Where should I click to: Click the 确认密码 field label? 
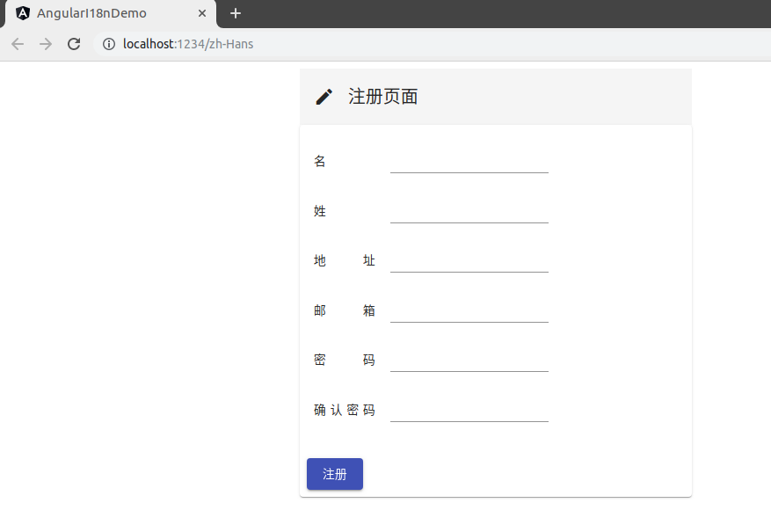(x=345, y=410)
